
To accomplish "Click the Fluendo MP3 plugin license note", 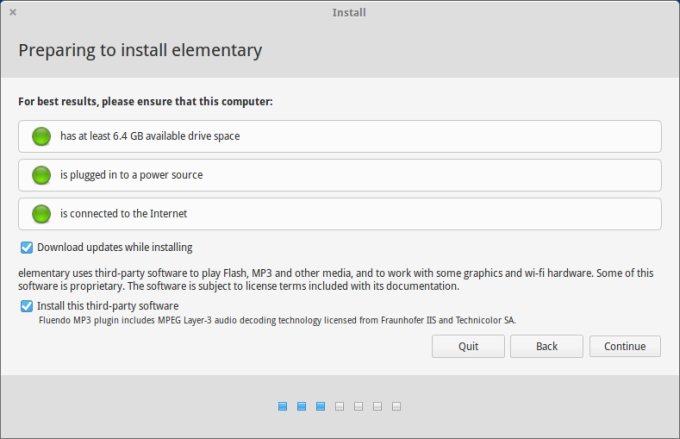I will tap(277, 321).
